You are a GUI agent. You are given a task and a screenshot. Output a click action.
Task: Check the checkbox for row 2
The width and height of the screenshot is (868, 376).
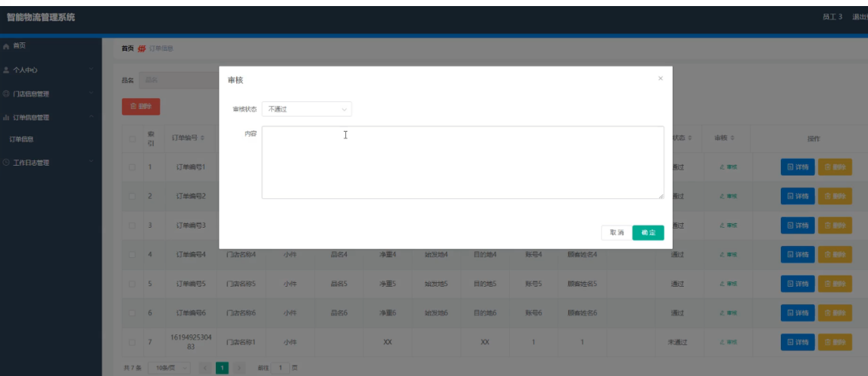pos(133,196)
